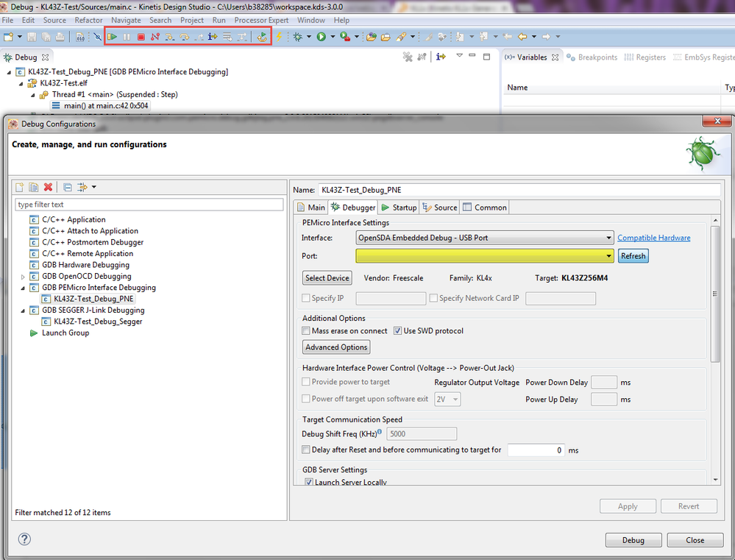Open the Refactor menu
Viewport: 735px width, 560px height.
pyautogui.click(x=88, y=20)
